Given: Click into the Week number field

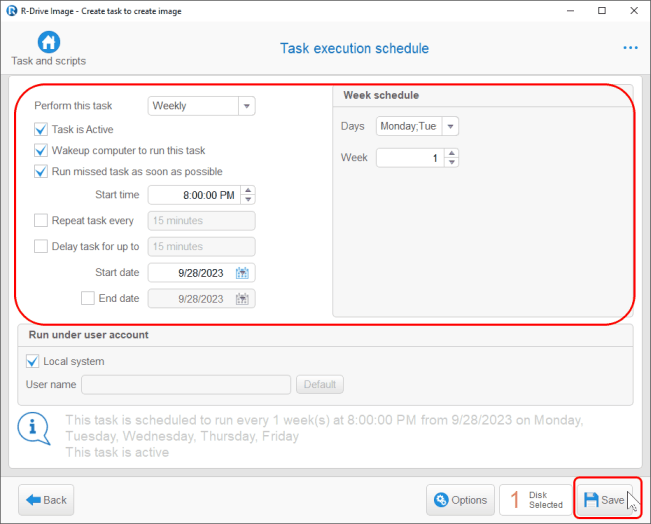Looking at the screenshot, I should pos(410,158).
